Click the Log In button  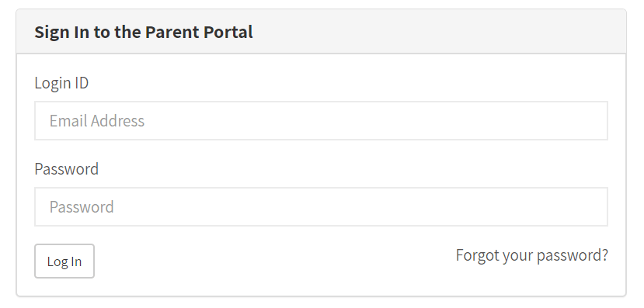pyautogui.click(x=64, y=261)
